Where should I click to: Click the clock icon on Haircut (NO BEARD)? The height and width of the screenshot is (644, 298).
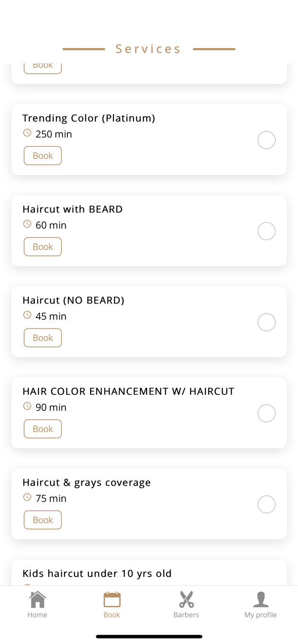[x=27, y=314]
